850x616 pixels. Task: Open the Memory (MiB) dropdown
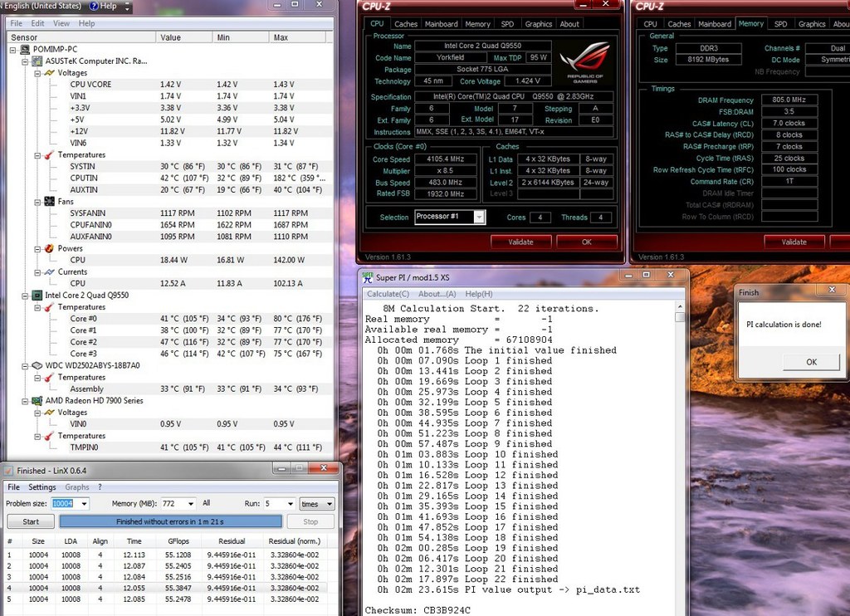(x=190, y=504)
